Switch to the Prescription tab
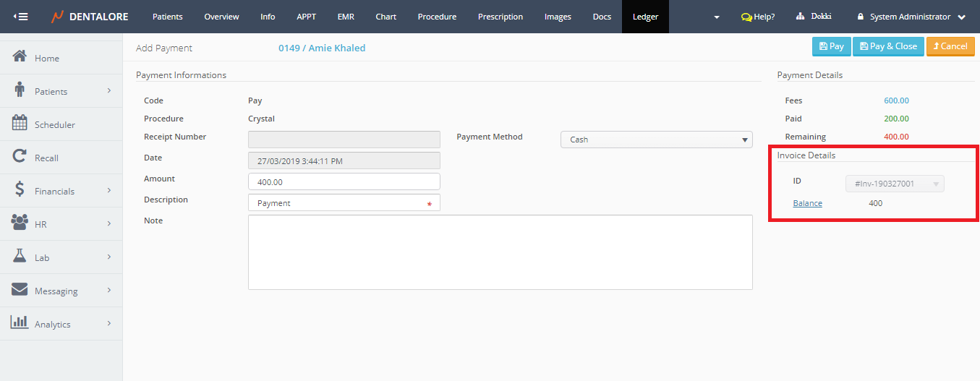980x381 pixels. point(500,17)
